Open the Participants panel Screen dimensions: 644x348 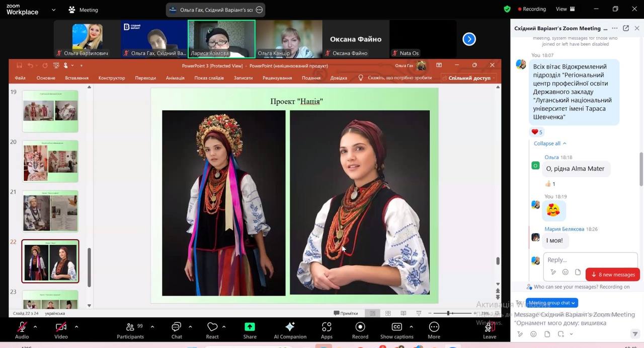click(x=130, y=329)
